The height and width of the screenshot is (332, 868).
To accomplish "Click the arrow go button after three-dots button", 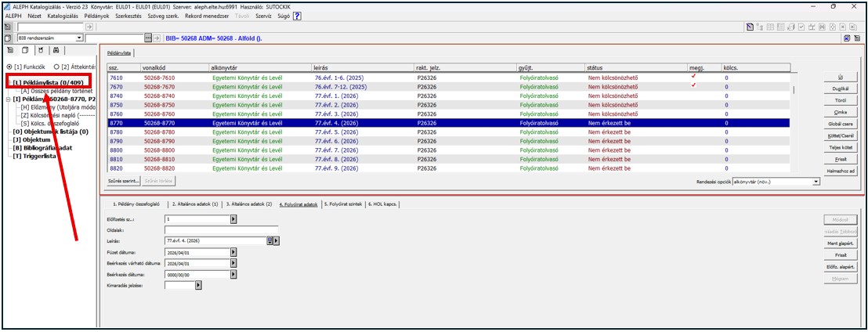I will pyautogui.click(x=157, y=38).
